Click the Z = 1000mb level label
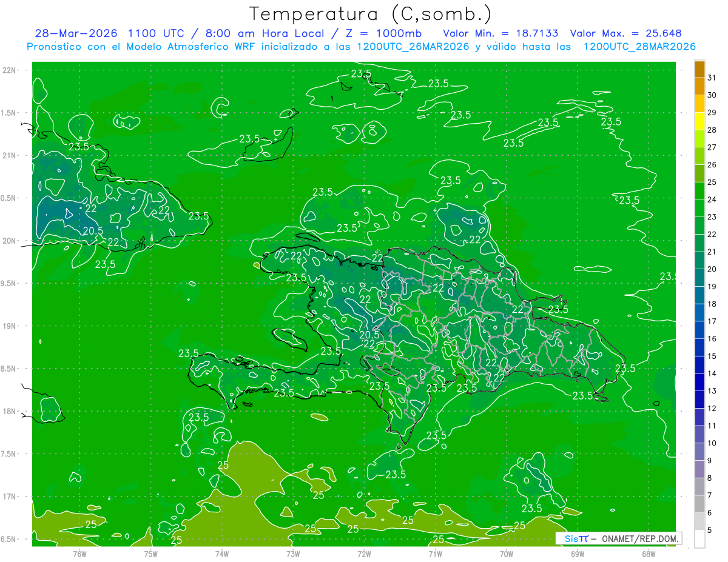Screen dimensions: 728x562 pos(380,33)
